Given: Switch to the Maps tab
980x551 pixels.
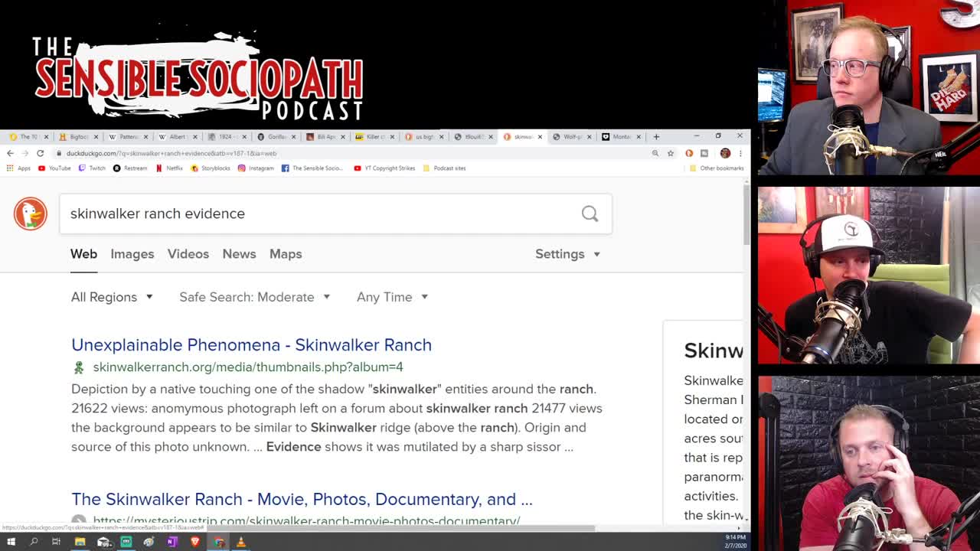Looking at the screenshot, I should [286, 254].
